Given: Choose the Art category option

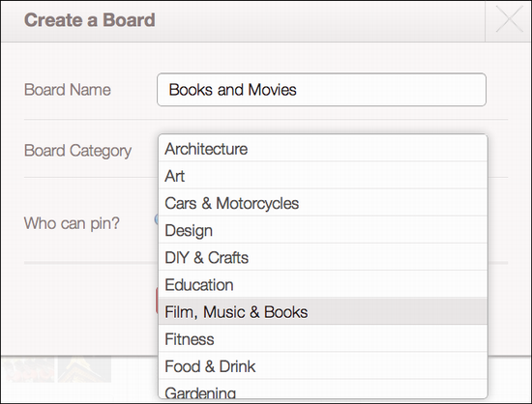Looking at the screenshot, I should pos(323,176).
